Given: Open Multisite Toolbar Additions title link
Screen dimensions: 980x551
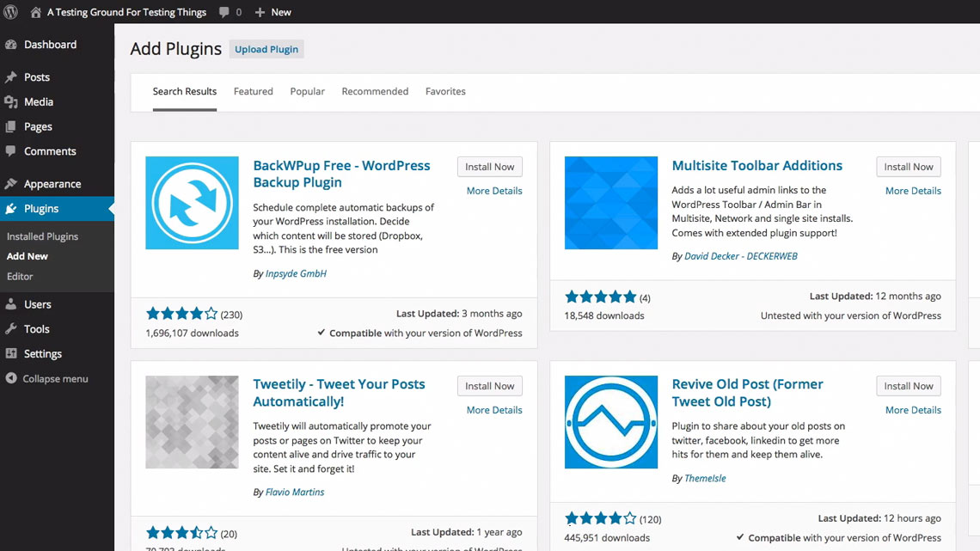Looking at the screenshot, I should [x=756, y=166].
